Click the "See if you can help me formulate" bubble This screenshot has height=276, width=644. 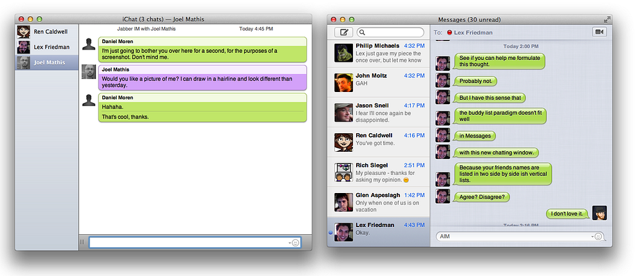(499, 61)
